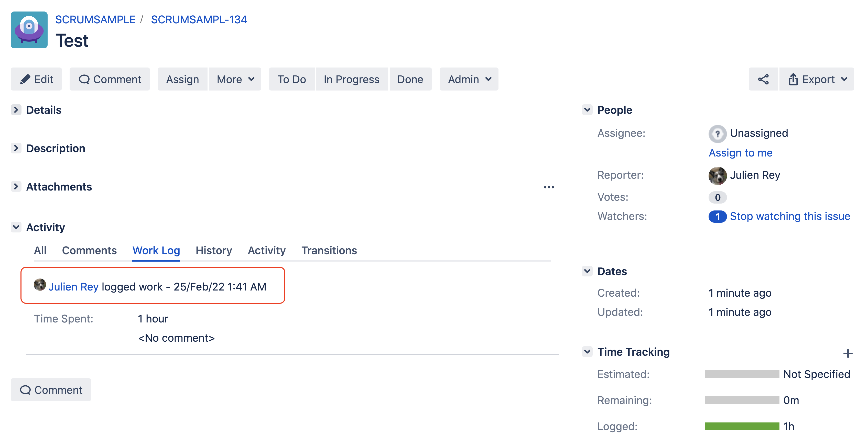868x447 pixels.
Task: Click the share icon button
Action: tap(763, 79)
